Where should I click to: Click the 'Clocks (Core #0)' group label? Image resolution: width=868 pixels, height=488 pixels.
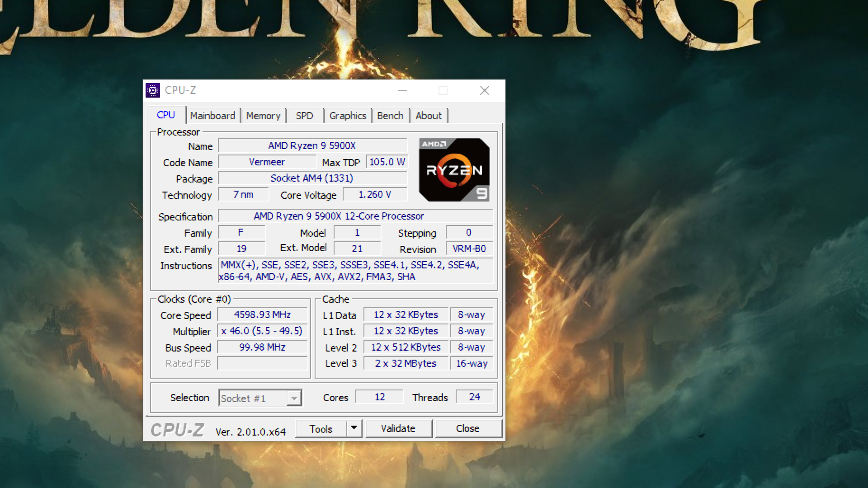coord(194,299)
